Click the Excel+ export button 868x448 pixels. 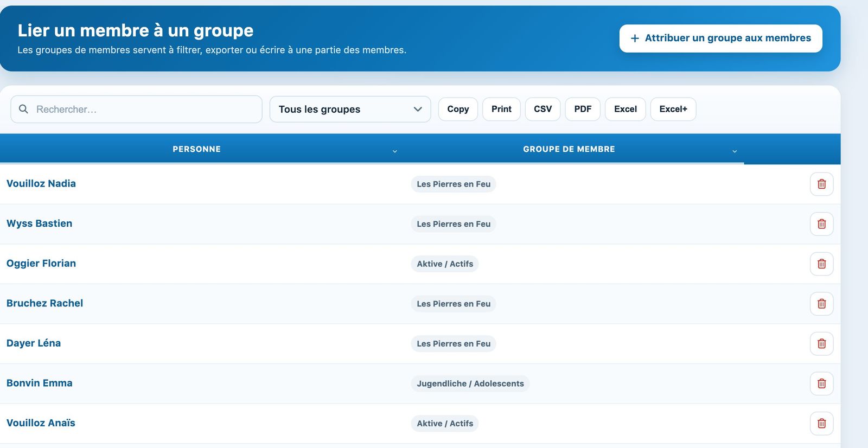673,109
